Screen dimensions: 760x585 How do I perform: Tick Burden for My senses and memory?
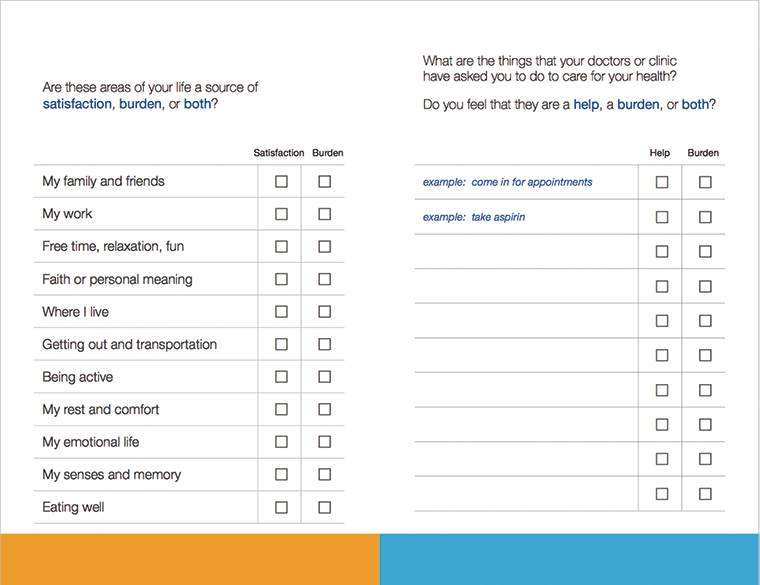coord(324,474)
